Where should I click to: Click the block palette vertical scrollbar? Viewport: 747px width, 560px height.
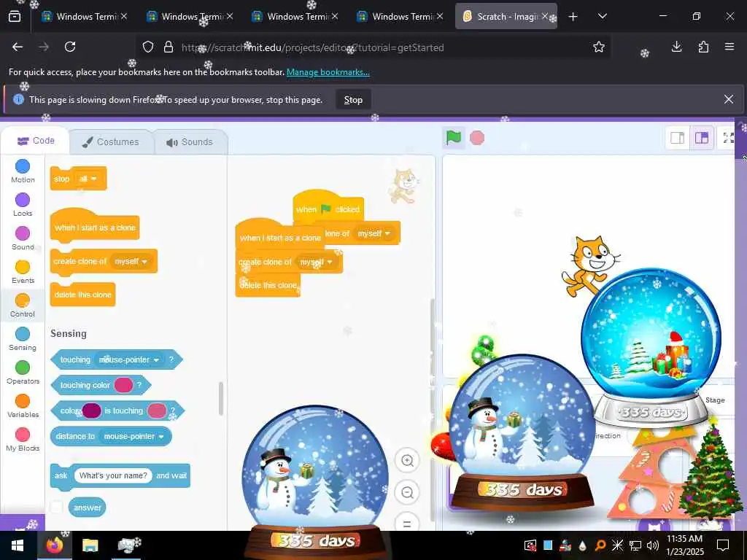click(x=220, y=398)
